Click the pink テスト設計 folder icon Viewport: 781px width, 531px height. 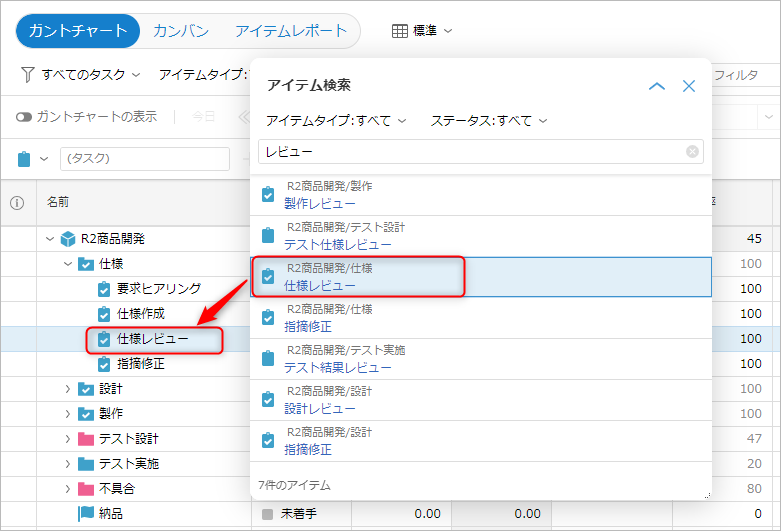(x=85, y=439)
